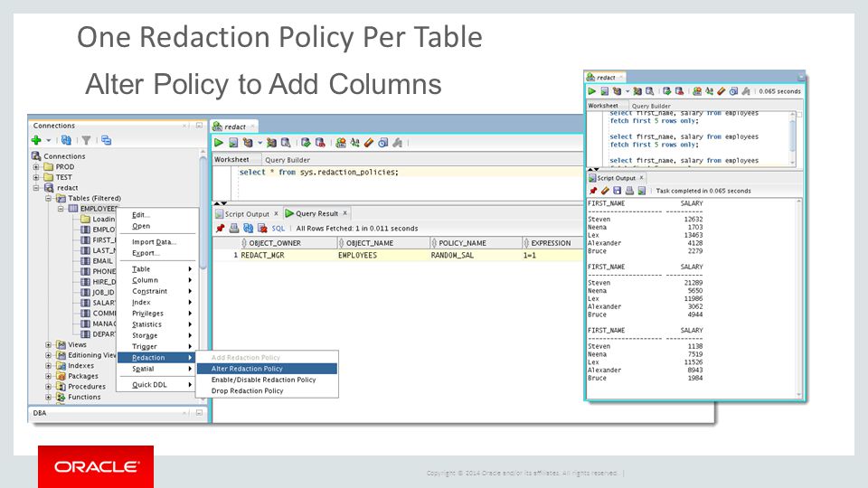Click the two-windows icon in Connections toolbar
This screenshot has height=488, width=868.
[107, 140]
